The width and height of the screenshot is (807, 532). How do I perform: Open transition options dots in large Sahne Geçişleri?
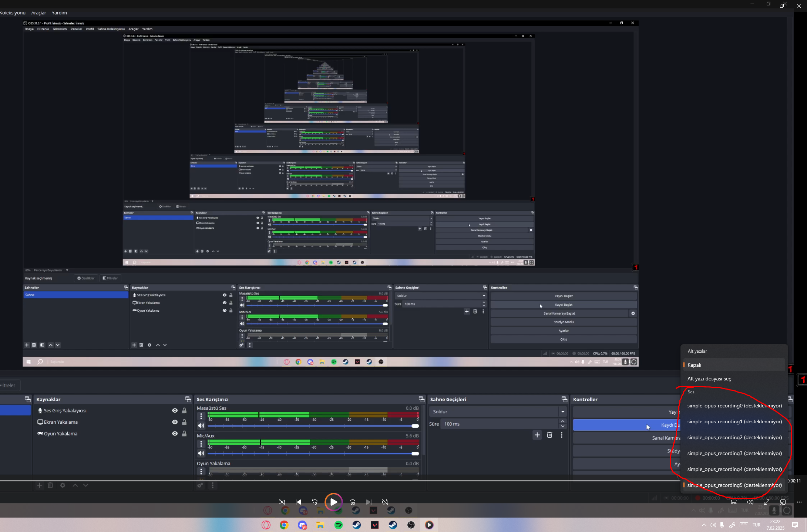[562, 435]
